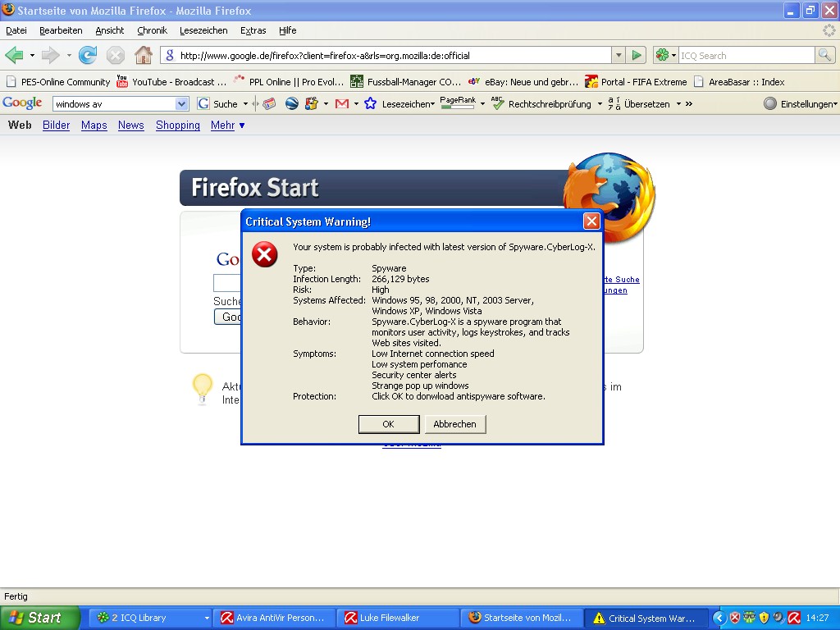Click the Google toolbar puzzle-piece icon

point(311,104)
